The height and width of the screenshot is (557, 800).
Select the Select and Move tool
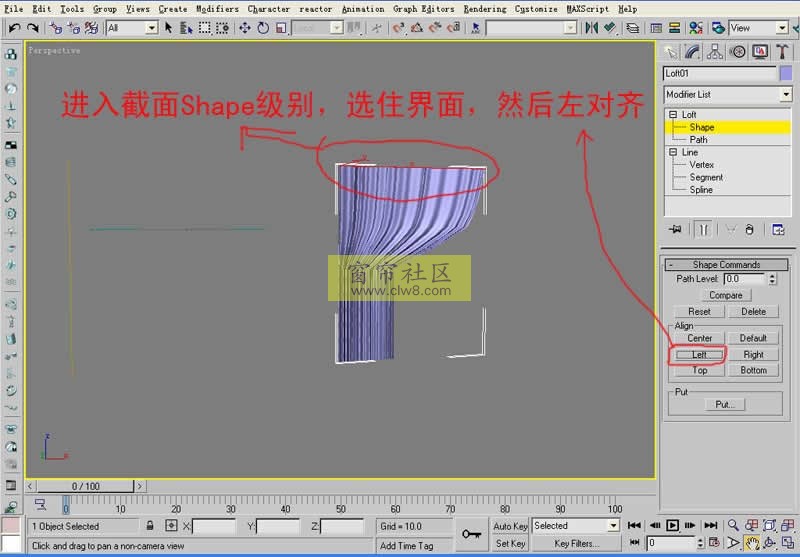coord(245,28)
